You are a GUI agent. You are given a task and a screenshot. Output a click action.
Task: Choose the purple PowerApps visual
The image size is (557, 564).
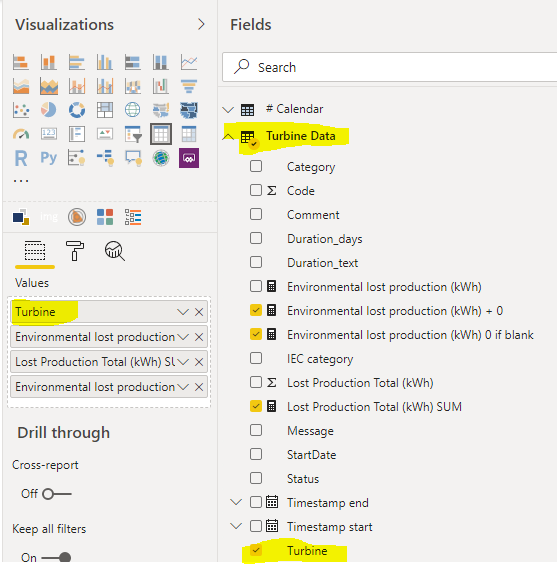pos(189,158)
